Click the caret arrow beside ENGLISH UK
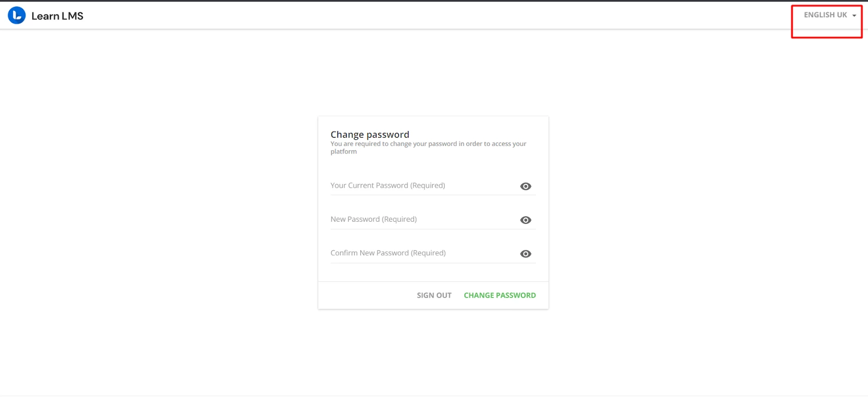Viewport: 868px width, 406px height. click(x=854, y=16)
